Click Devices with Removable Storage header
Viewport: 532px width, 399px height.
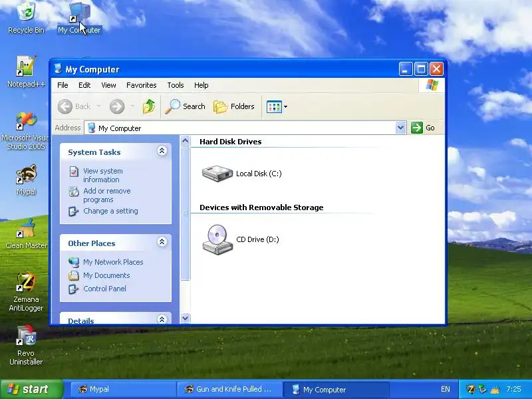coord(261,207)
